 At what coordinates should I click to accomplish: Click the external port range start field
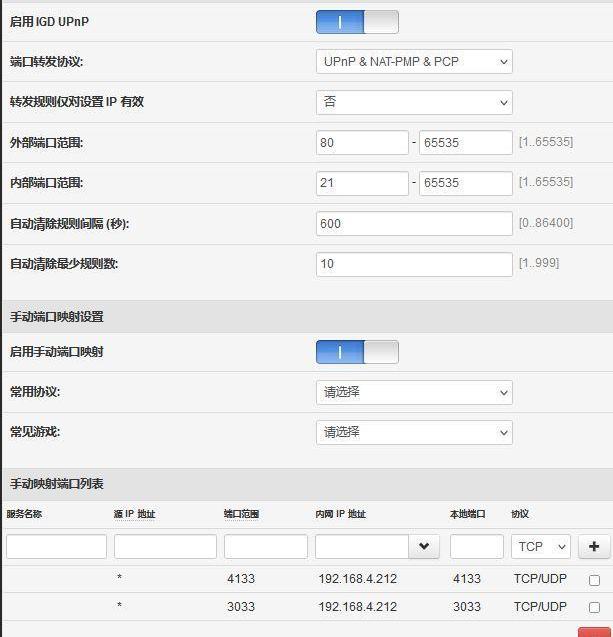pyautogui.click(x=362, y=143)
